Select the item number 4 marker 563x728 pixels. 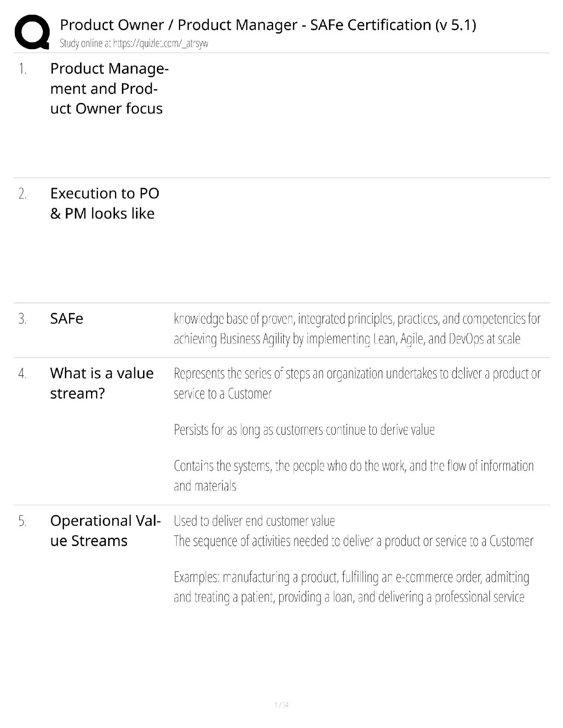(x=23, y=374)
